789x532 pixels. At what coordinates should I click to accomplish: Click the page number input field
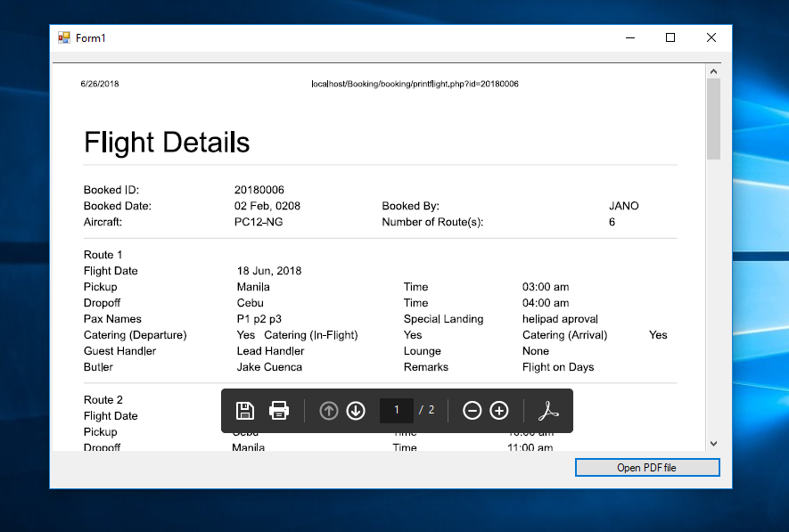point(396,410)
